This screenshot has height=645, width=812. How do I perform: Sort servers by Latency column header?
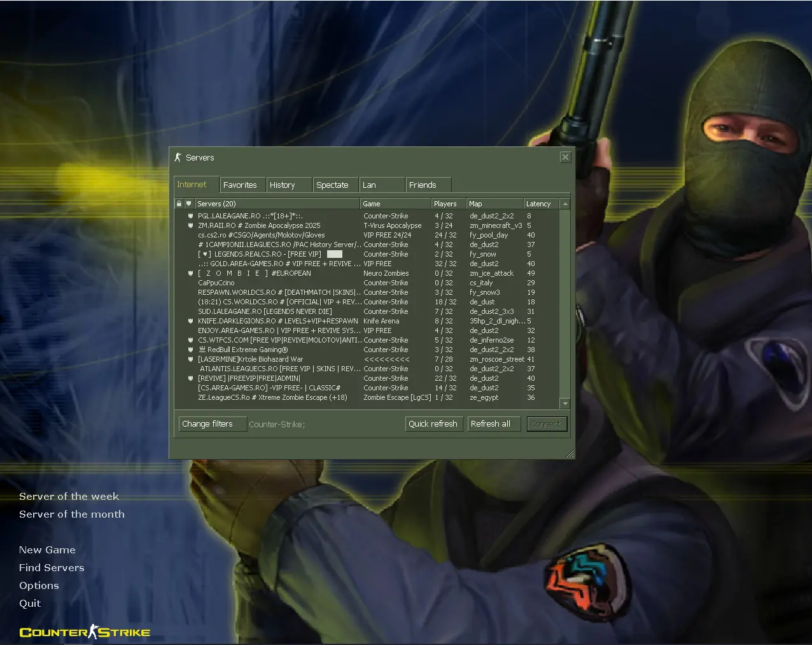click(541, 204)
